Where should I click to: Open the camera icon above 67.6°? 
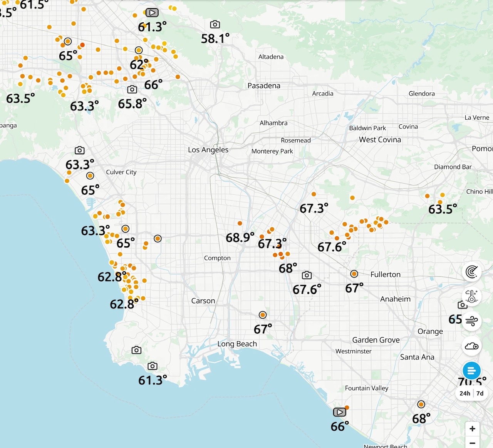pos(307,275)
